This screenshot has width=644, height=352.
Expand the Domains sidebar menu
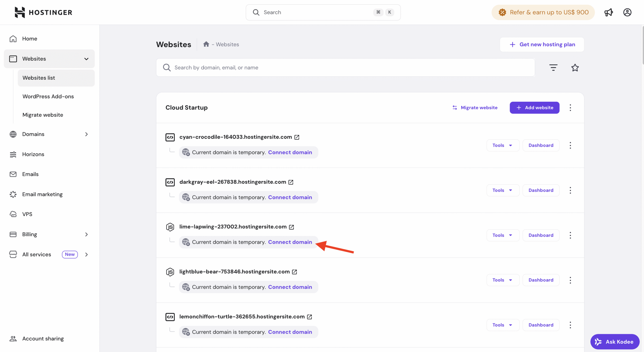86,134
